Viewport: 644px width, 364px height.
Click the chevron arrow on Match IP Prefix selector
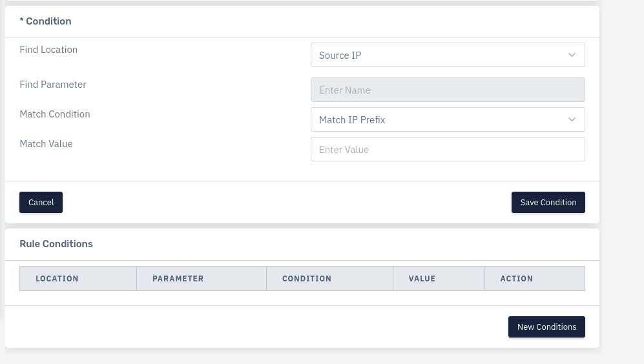pos(572,119)
